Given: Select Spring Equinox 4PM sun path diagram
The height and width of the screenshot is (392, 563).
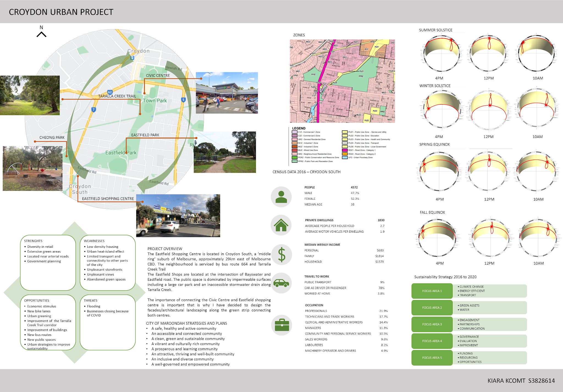Looking at the screenshot, I should tap(440, 172).
